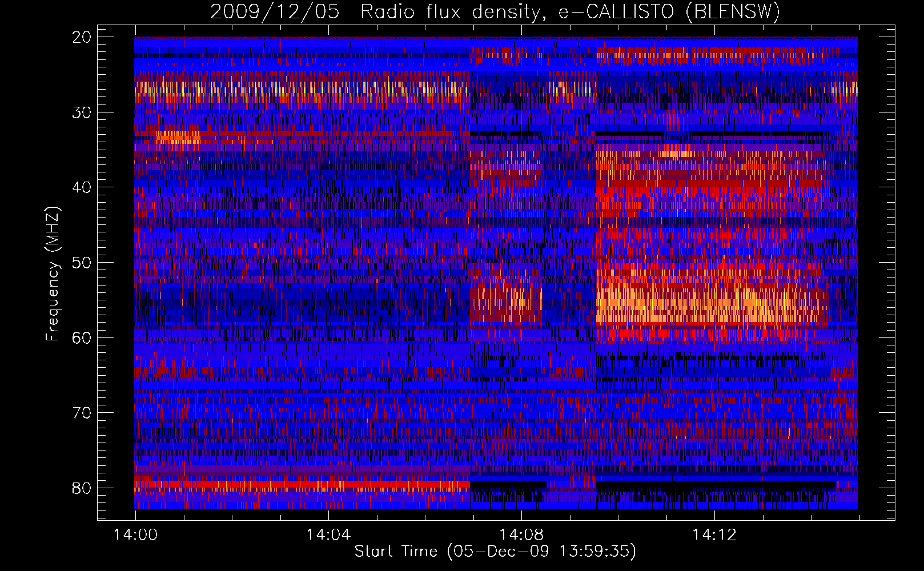
Task: Click the 30 frequency tick label
Action: [x=82, y=112]
